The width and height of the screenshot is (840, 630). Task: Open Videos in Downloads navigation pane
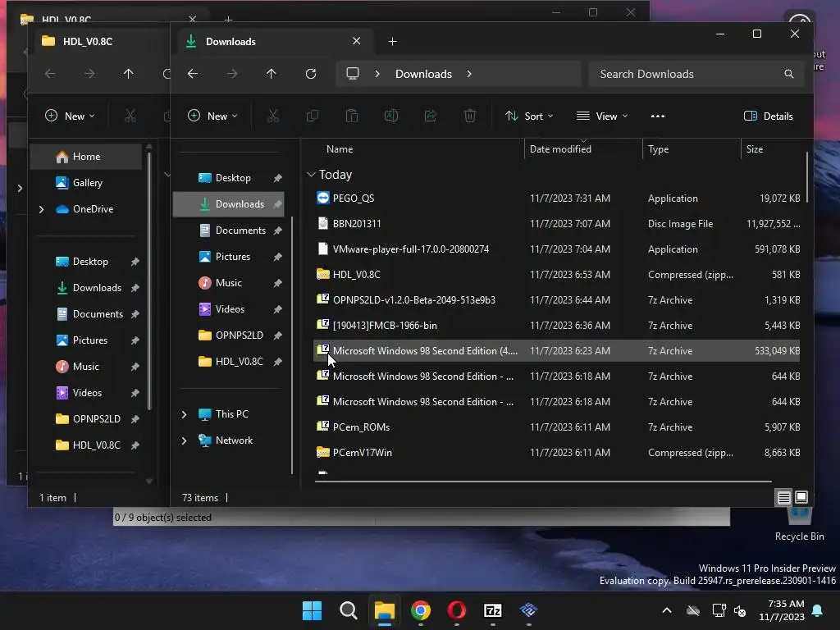tap(230, 309)
